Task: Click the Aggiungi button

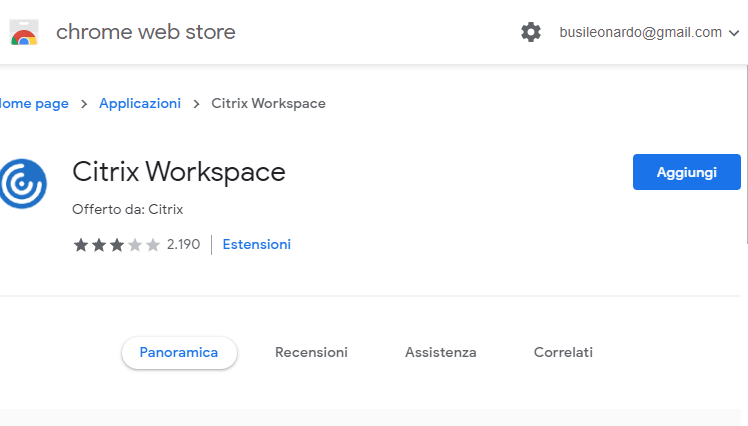Action: coord(686,172)
